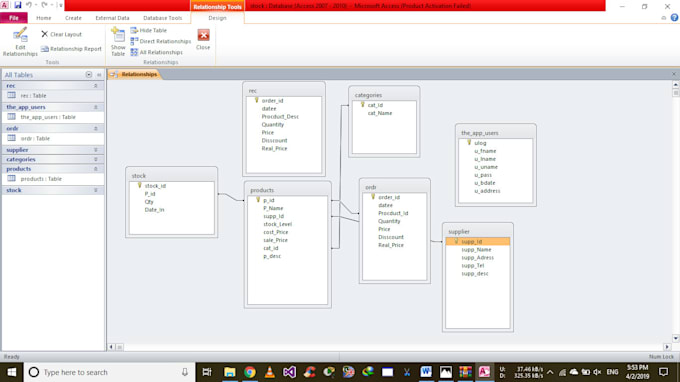The image size is (680, 382).
Task: Expand the supplier group in navigation pane
Action: (95, 150)
